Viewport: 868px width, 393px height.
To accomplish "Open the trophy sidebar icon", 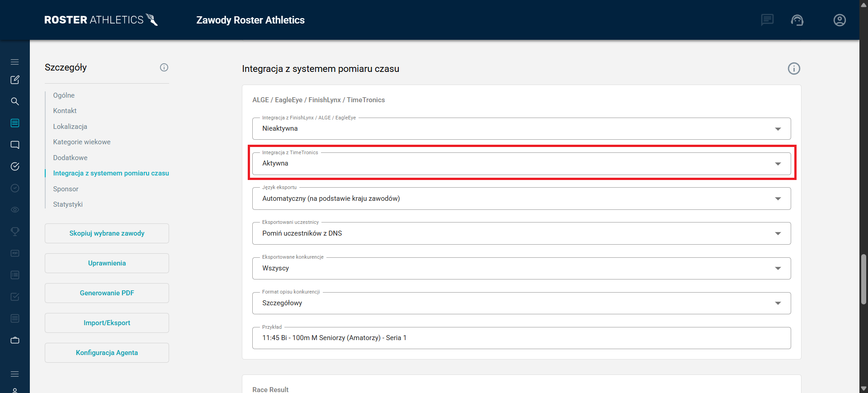I will click(x=15, y=232).
